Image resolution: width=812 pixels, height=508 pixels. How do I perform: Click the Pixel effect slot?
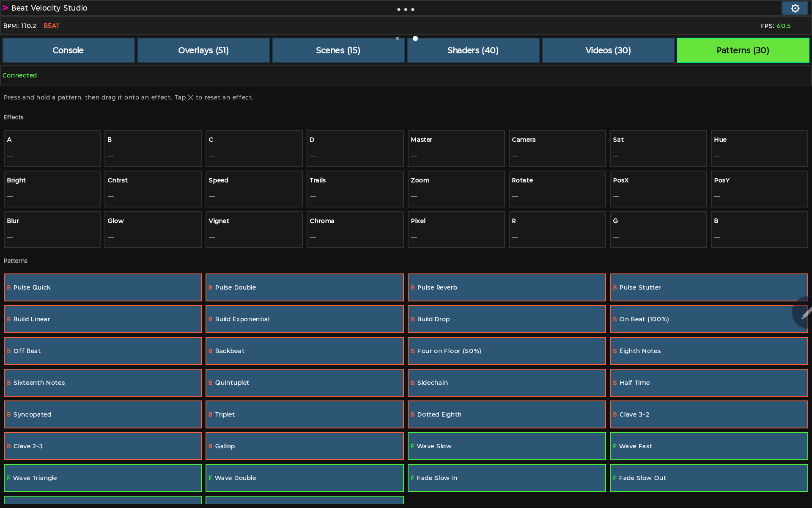[x=456, y=229]
